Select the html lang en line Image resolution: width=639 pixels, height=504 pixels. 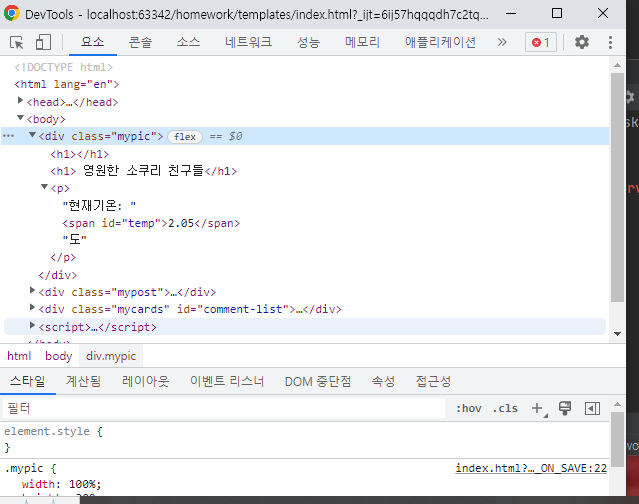(x=67, y=84)
